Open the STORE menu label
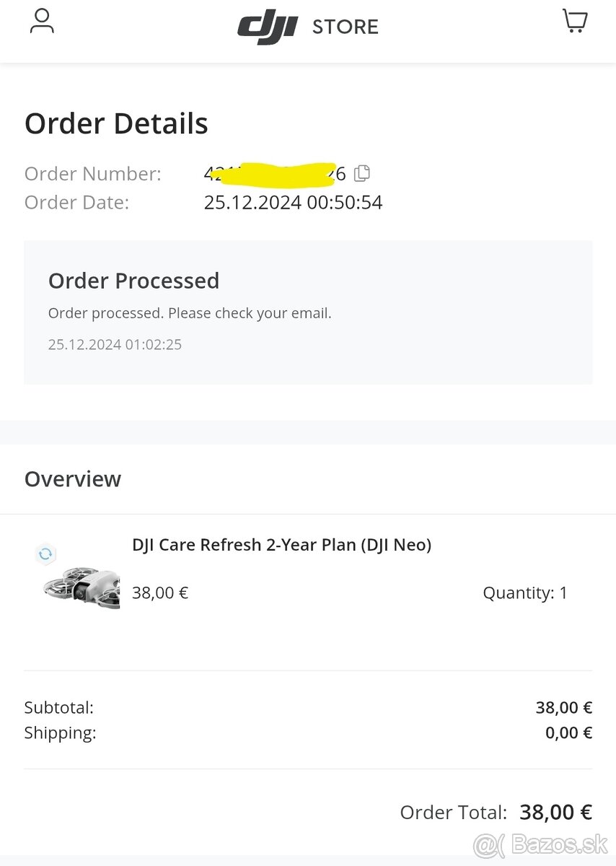Viewport: 616px width, 866px height. 346,27
